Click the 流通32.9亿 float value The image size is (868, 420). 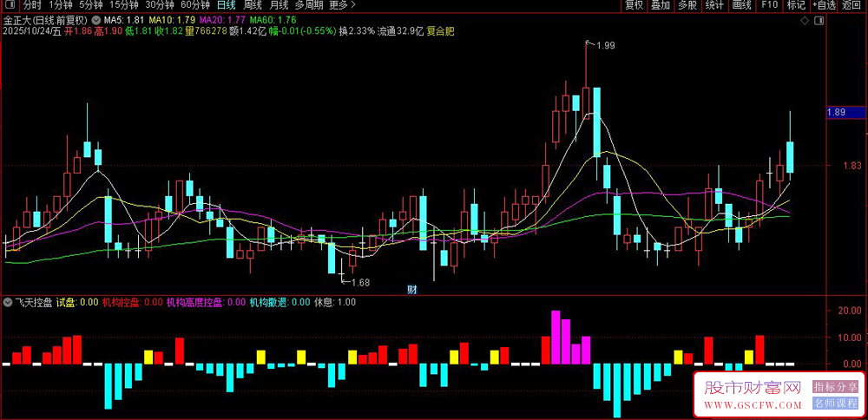(x=401, y=31)
